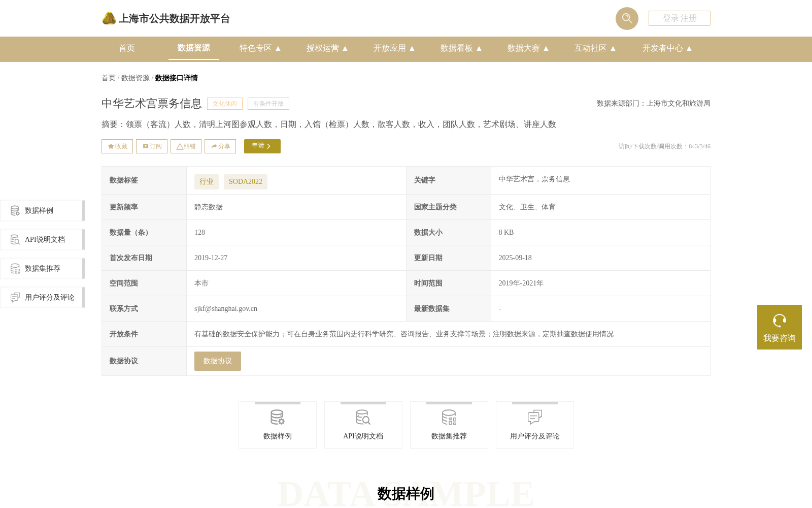Image resolution: width=812 pixels, height=508 pixels.
Task: Click the 订阅 subscribe button
Action: pos(152,146)
